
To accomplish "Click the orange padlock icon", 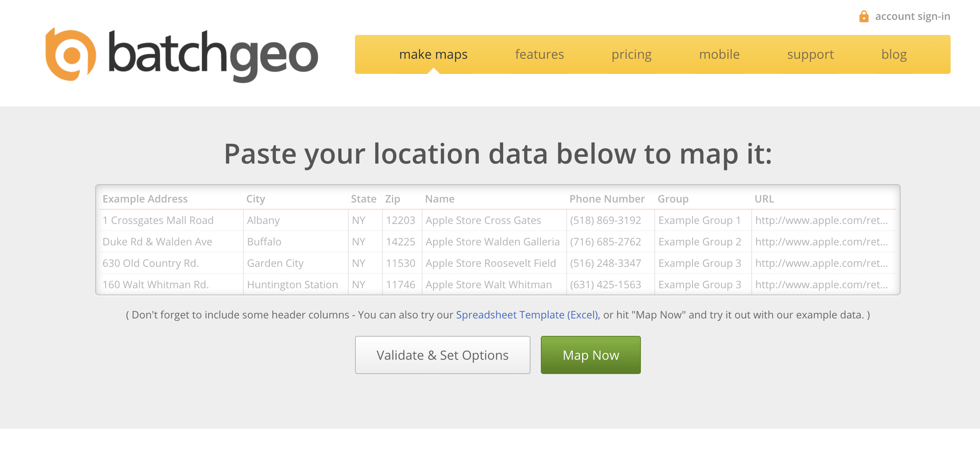I will 863,16.
